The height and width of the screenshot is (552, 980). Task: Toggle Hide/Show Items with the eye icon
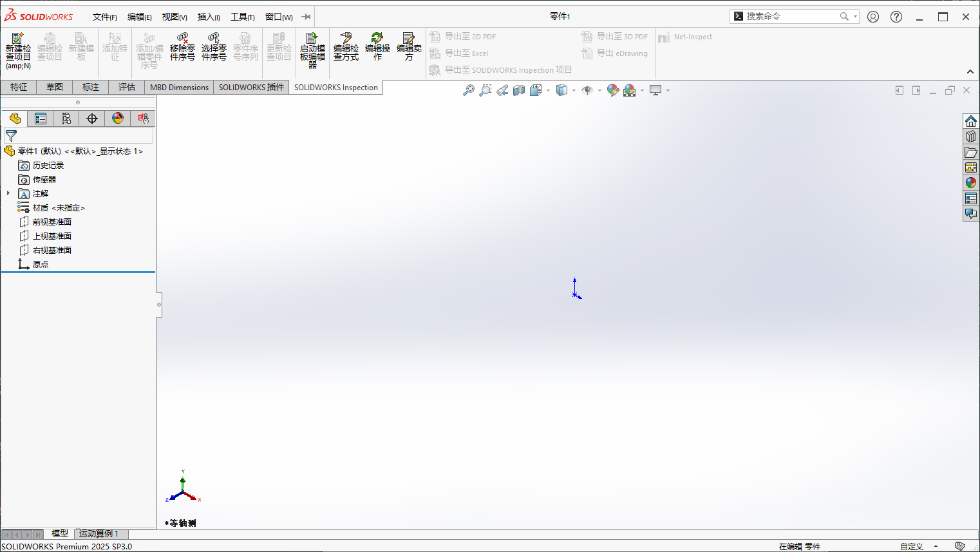[x=587, y=90]
